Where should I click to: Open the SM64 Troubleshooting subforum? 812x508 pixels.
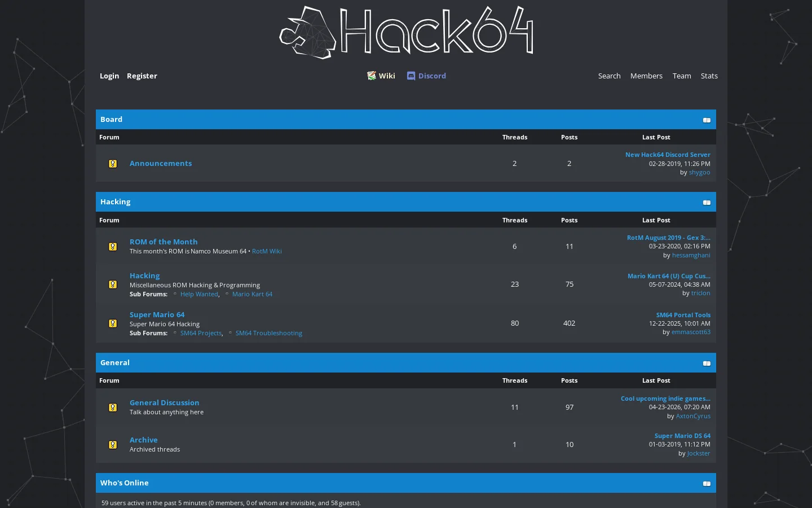[x=269, y=333]
